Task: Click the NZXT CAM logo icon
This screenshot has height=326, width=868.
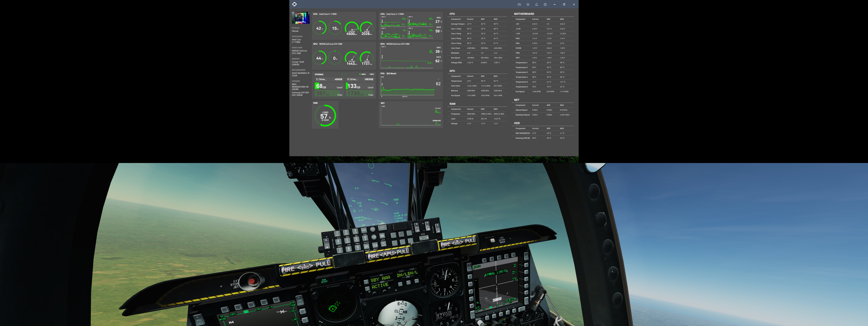Action: pyautogui.click(x=295, y=4)
